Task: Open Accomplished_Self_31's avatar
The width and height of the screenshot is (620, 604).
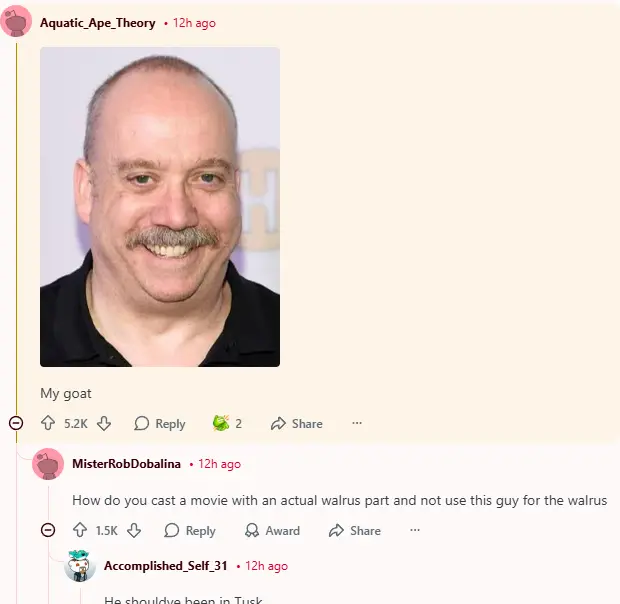Action: 80,566
